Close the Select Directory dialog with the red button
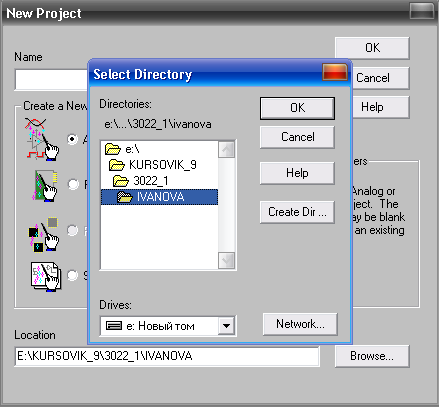This screenshot has height=407, width=439. tap(335, 72)
